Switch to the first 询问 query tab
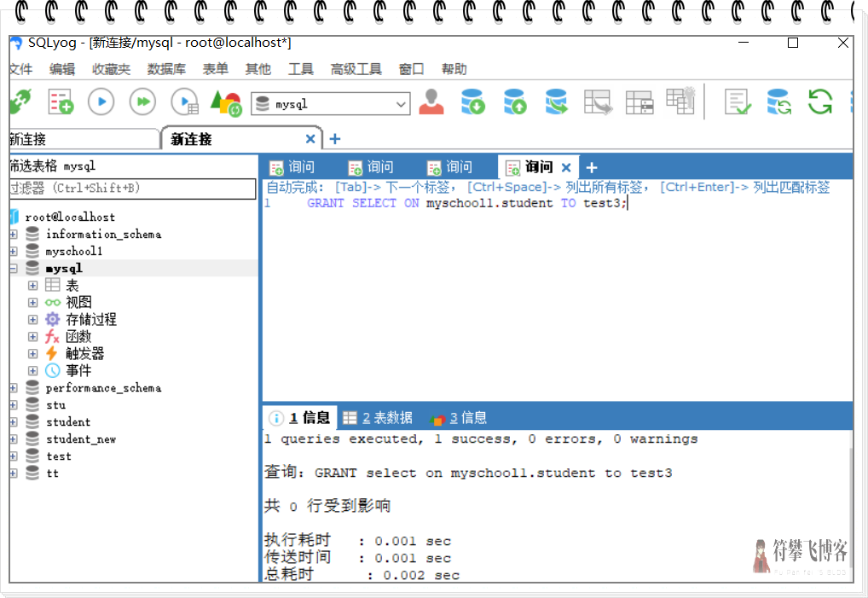 [292, 166]
